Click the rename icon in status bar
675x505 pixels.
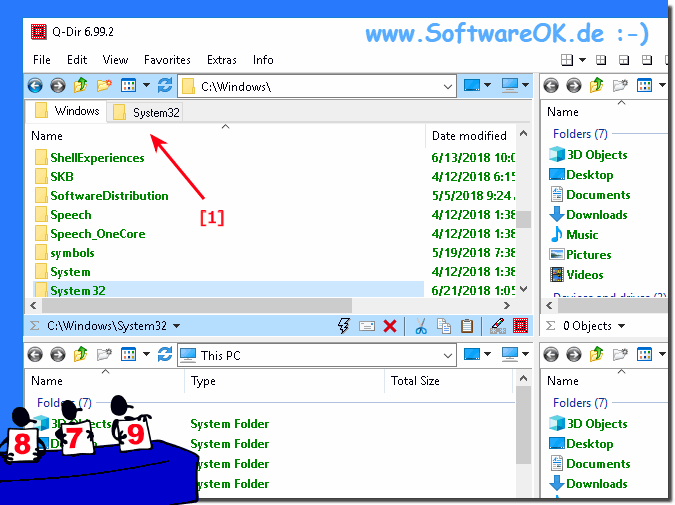click(x=367, y=326)
